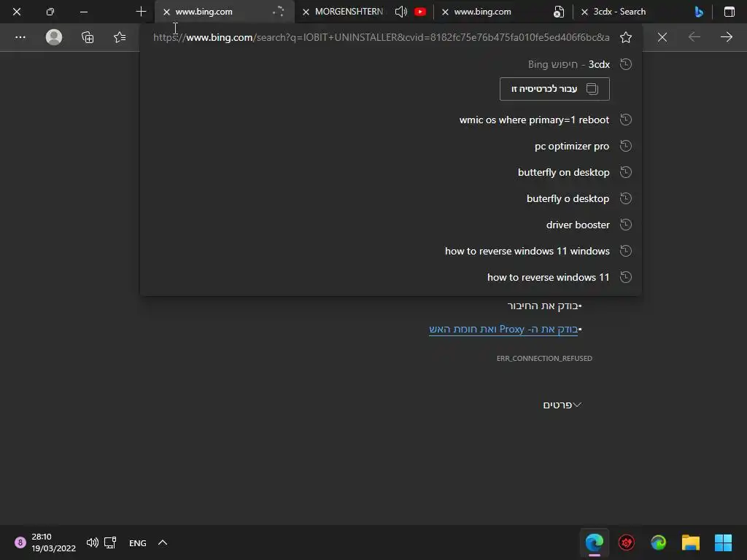Open Collections icon in toolbar
747x560 pixels.
(x=88, y=37)
